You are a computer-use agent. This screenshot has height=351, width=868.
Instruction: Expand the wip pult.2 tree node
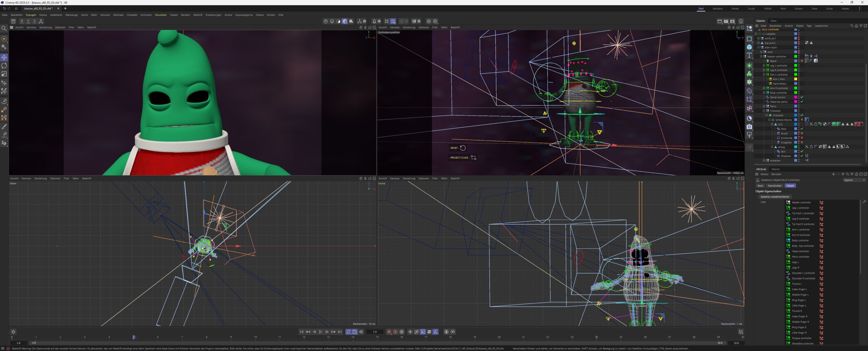pos(758,43)
